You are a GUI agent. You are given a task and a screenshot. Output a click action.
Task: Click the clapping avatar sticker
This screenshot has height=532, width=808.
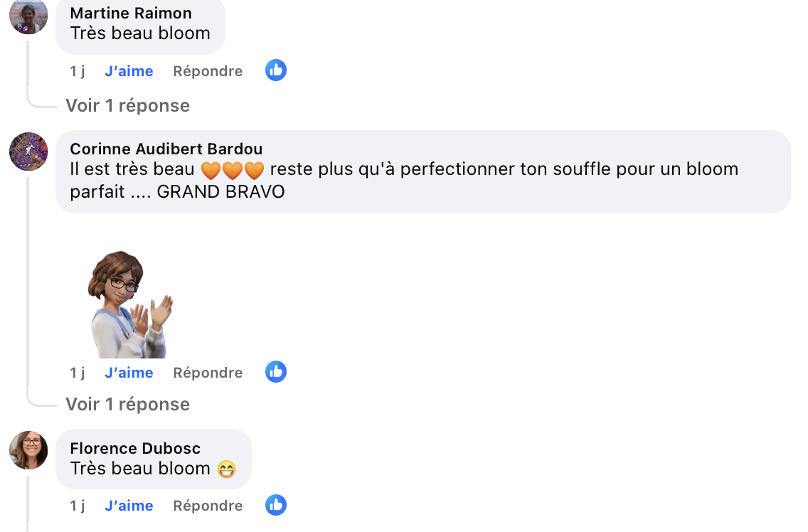pyautogui.click(x=129, y=304)
